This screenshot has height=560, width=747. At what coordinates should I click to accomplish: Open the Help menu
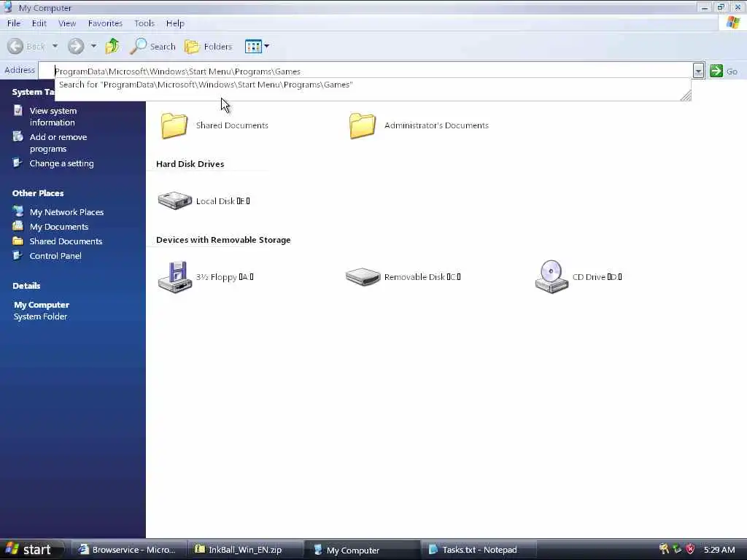pos(175,23)
